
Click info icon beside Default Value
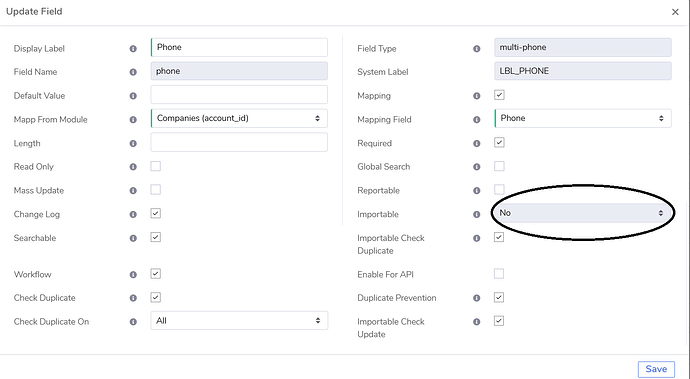click(133, 96)
